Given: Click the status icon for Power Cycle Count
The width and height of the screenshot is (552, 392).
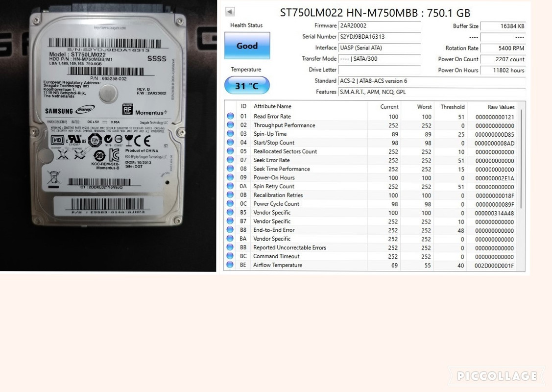Looking at the screenshot, I should [230, 203].
